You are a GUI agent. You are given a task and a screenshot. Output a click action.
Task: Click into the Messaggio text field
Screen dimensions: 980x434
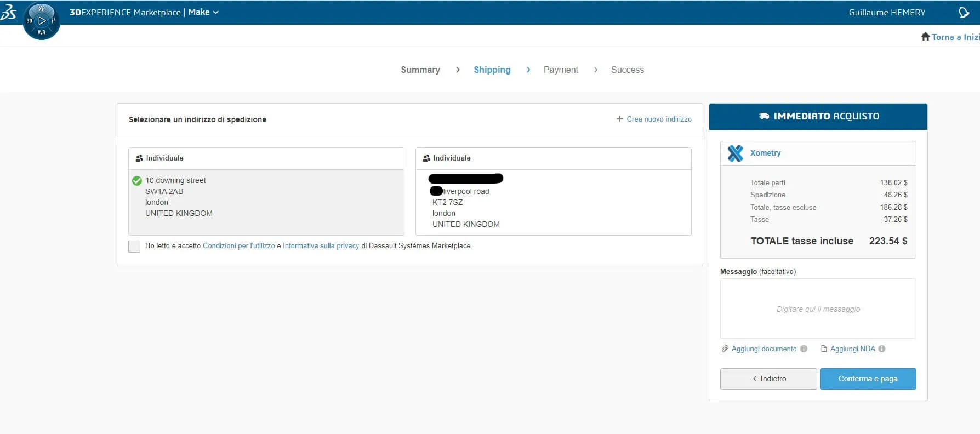(x=818, y=309)
